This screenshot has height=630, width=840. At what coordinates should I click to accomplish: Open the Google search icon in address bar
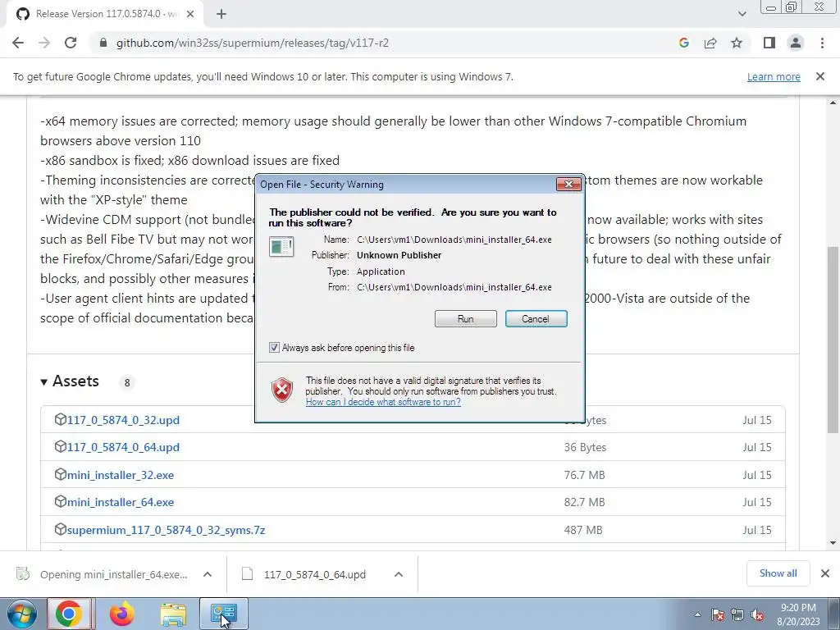(683, 43)
